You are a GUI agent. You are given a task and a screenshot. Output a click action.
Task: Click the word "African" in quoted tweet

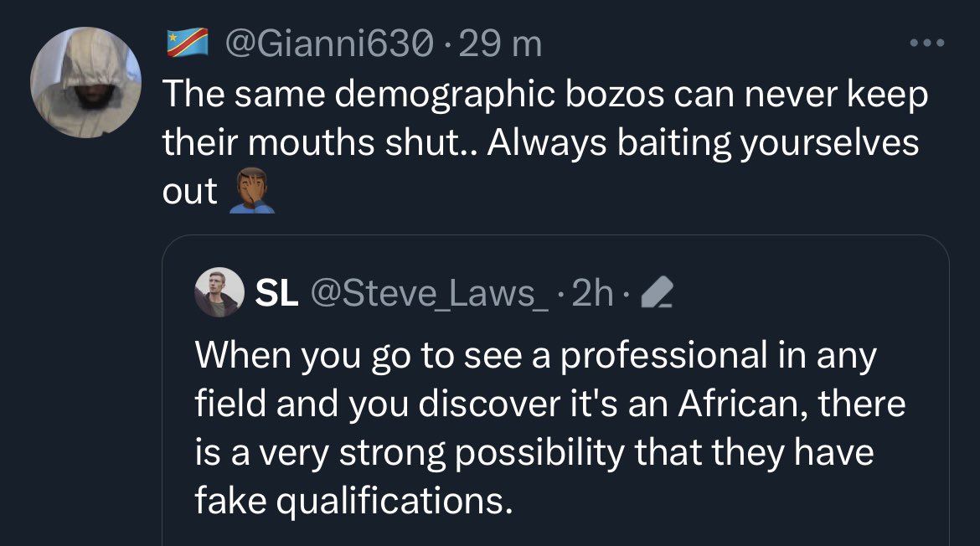point(734,404)
